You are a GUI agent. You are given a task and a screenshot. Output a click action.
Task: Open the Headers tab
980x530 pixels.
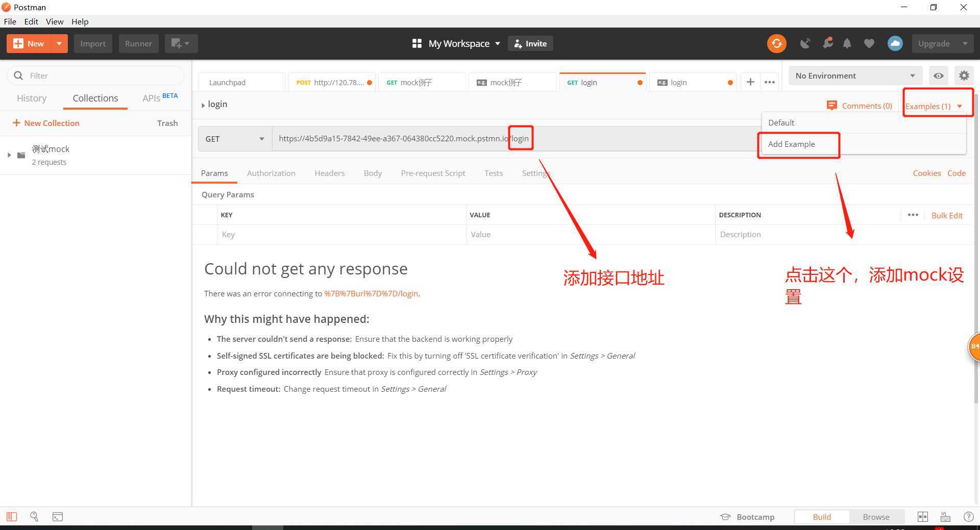coord(329,173)
